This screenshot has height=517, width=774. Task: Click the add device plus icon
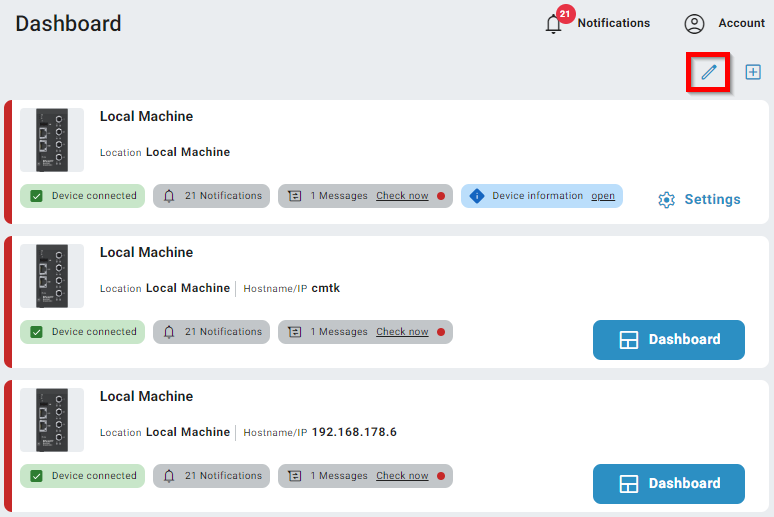point(753,72)
